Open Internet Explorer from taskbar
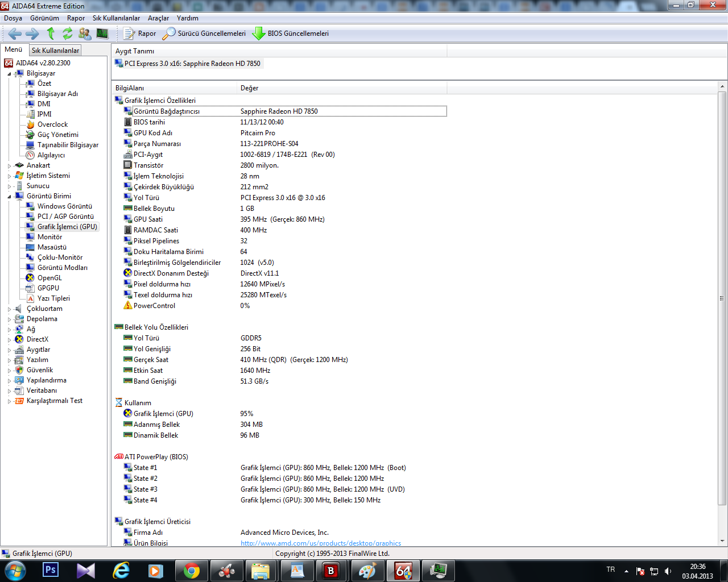This screenshot has height=582, width=728. click(x=121, y=570)
